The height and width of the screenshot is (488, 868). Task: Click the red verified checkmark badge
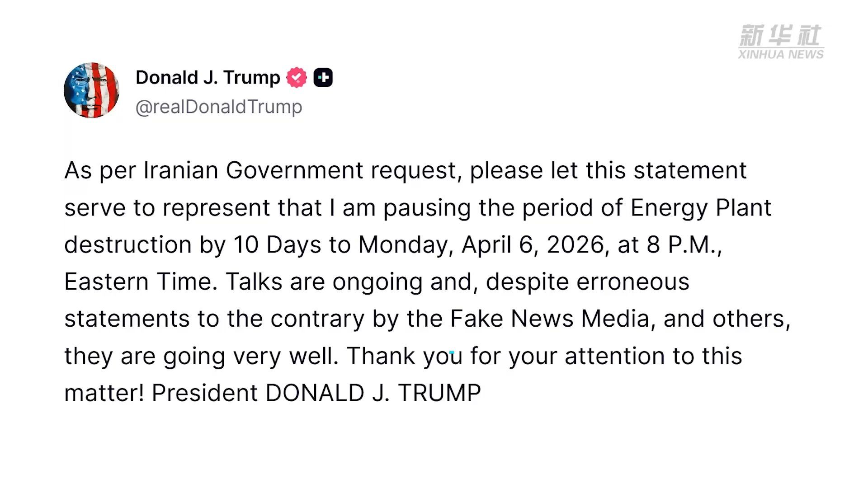(x=297, y=78)
